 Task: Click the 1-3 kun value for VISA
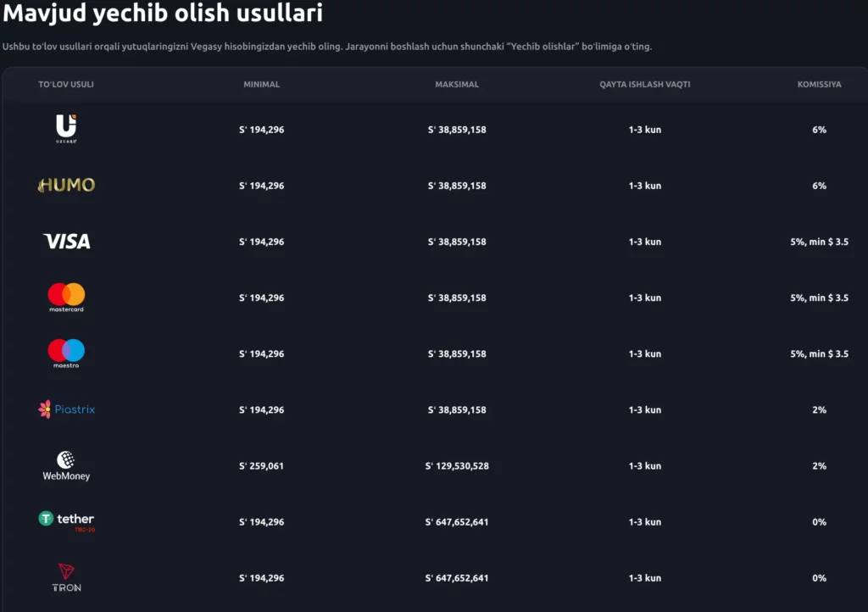[x=644, y=241]
